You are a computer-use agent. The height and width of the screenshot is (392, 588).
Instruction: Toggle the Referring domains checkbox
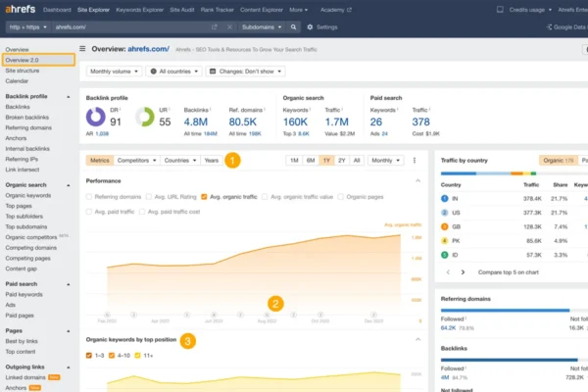click(89, 197)
